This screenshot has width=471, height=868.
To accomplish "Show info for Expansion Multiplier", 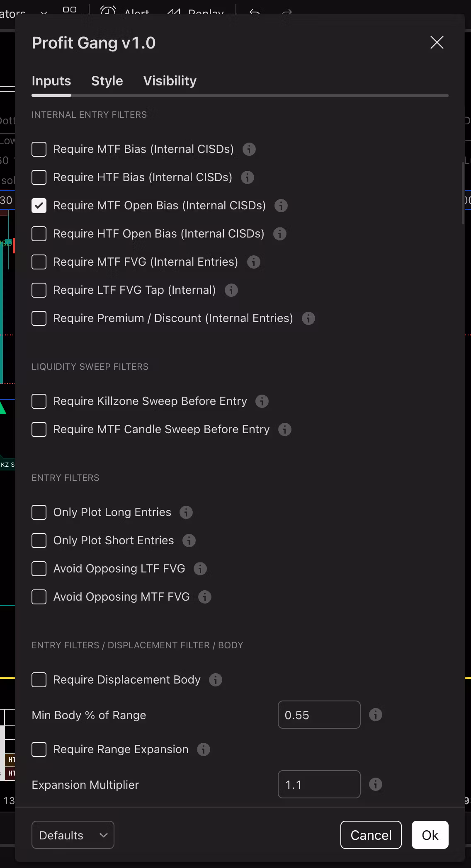I will [376, 784].
